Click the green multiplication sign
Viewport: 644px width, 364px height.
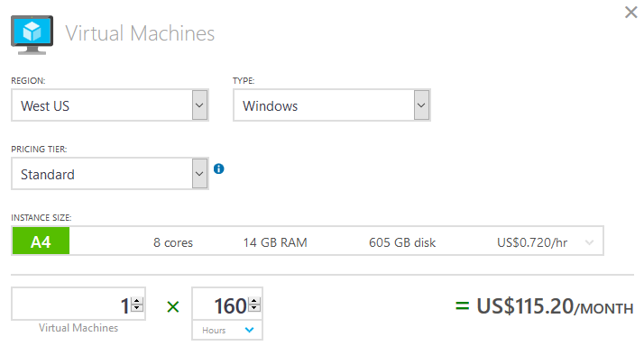173,307
